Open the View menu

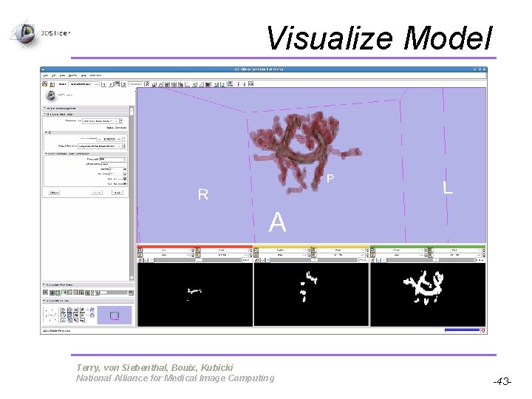click(62, 75)
